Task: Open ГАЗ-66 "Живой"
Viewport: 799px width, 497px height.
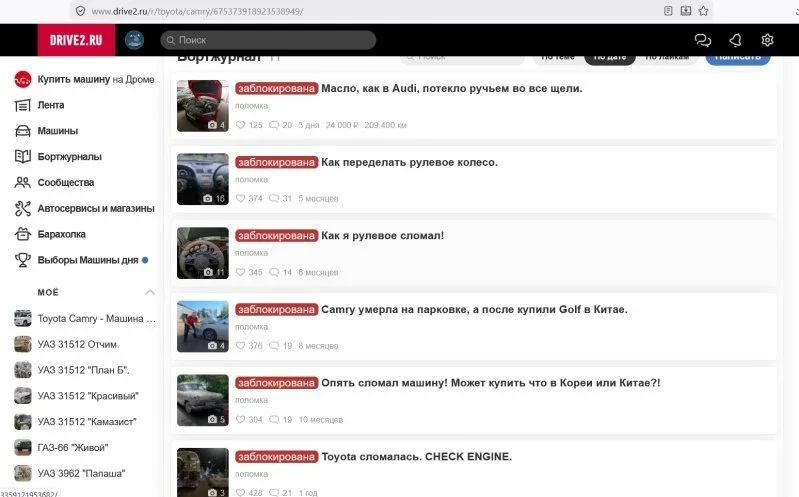Action: coord(73,448)
